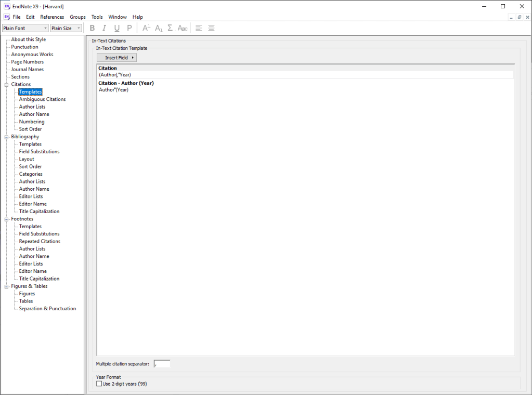Apply Italic formatting from the toolbar
Screen dimensions: 532x395
click(105, 28)
